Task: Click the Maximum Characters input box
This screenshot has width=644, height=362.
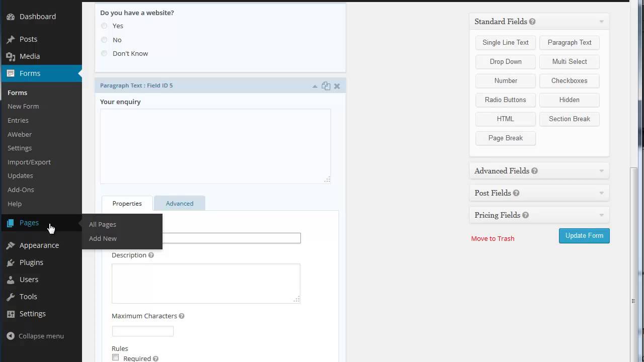Action: [x=143, y=331]
